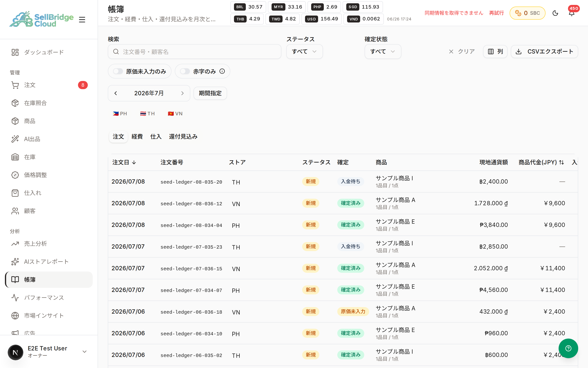588x368 pixels.
Task: Click the info icon next to 赤字のみ
Action: pos(222,71)
